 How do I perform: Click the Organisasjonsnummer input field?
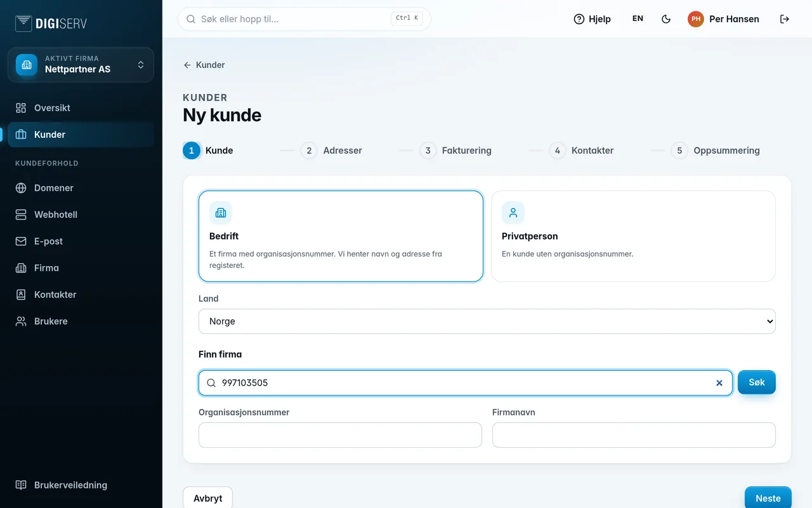pos(340,435)
